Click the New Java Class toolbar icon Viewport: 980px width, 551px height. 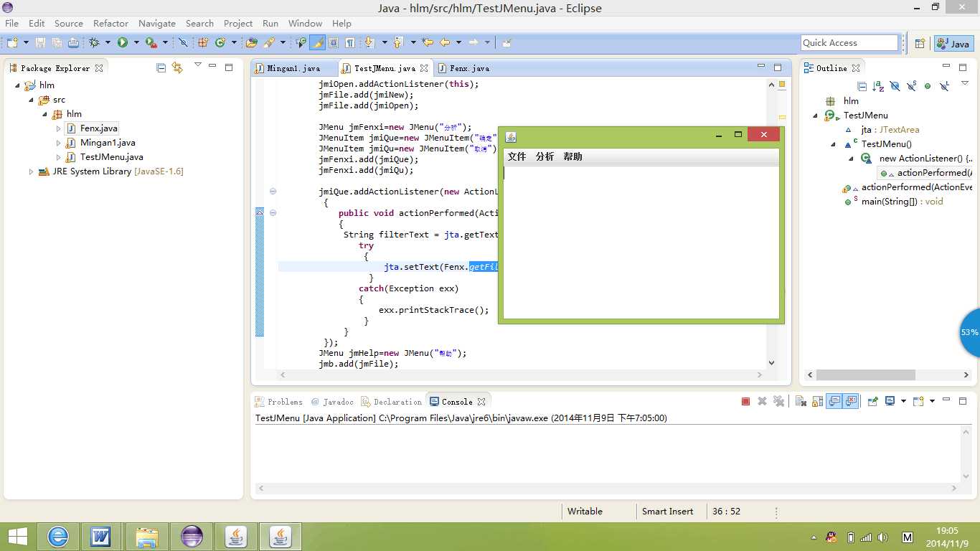(x=220, y=43)
